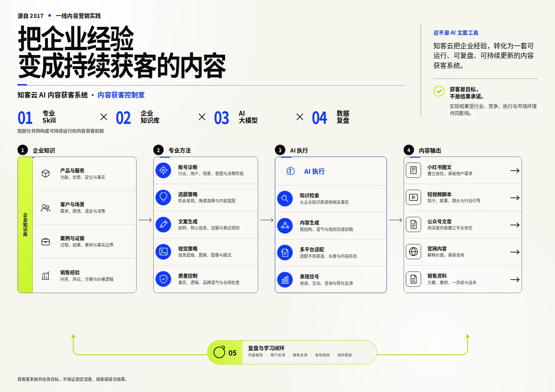Viewport: 555px width, 392px height.
Task: Click the 表现信号 bar chart icon
Action: point(285,280)
